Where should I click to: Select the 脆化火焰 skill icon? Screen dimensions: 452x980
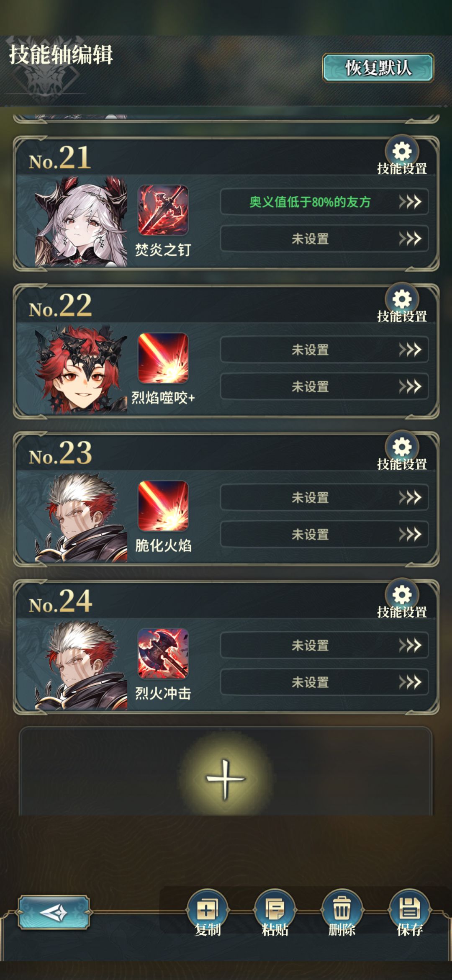tap(163, 506)
